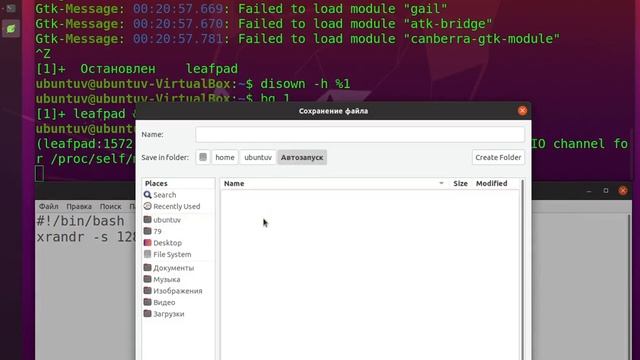Image resolution: width=640 pixels, height=360 pixels.
Task: Click the Загрузки folder icon
Action: [147, 313]
